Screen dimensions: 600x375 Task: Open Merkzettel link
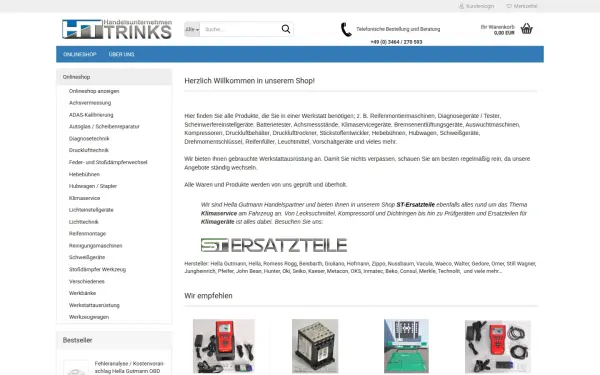pyautogui.click(x=525, y=6)
